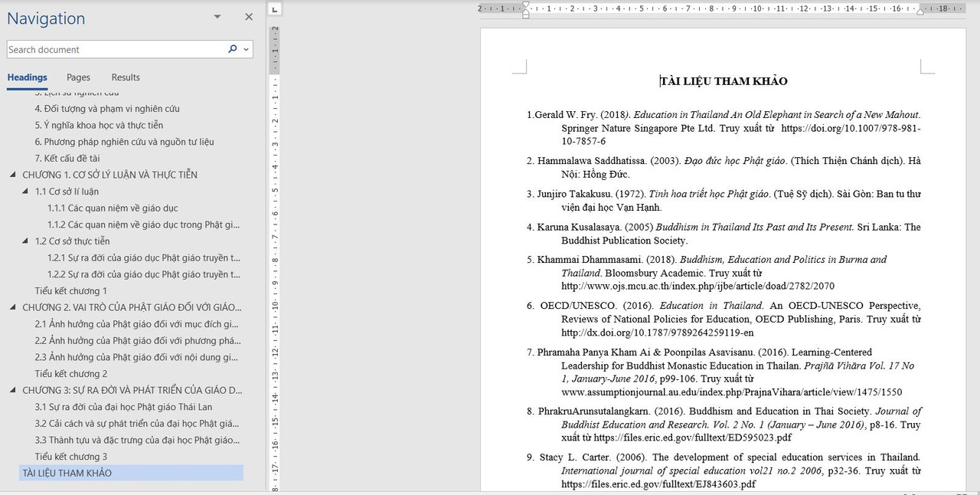Select heading 3.2 Cải cách và sự phát triển
The height and width of the screenshot is (495, 980).
[137, 423]
